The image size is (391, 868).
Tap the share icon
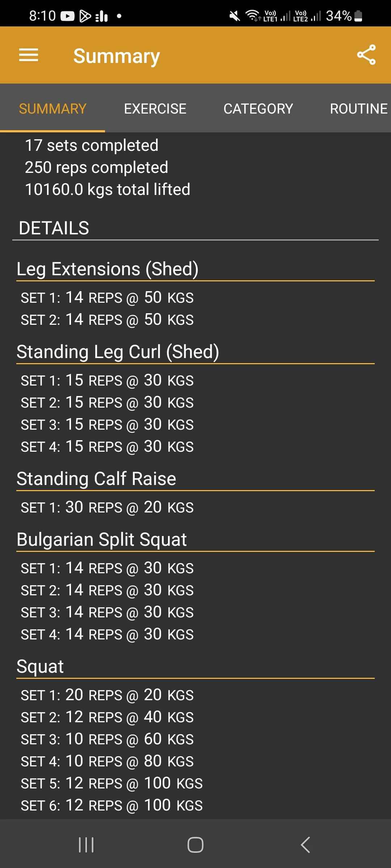click(366, 55)
